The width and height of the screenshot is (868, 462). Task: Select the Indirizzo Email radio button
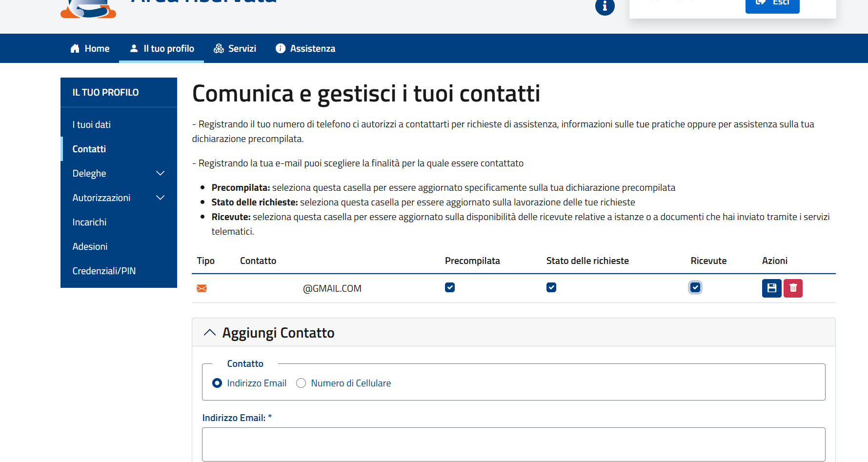[x=217, y=383]
